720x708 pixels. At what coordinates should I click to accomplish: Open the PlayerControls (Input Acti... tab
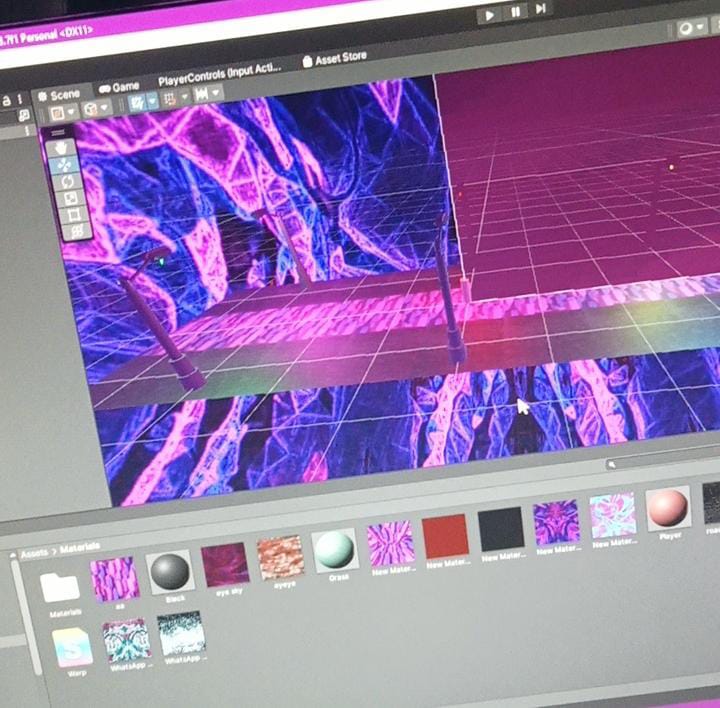219,74
